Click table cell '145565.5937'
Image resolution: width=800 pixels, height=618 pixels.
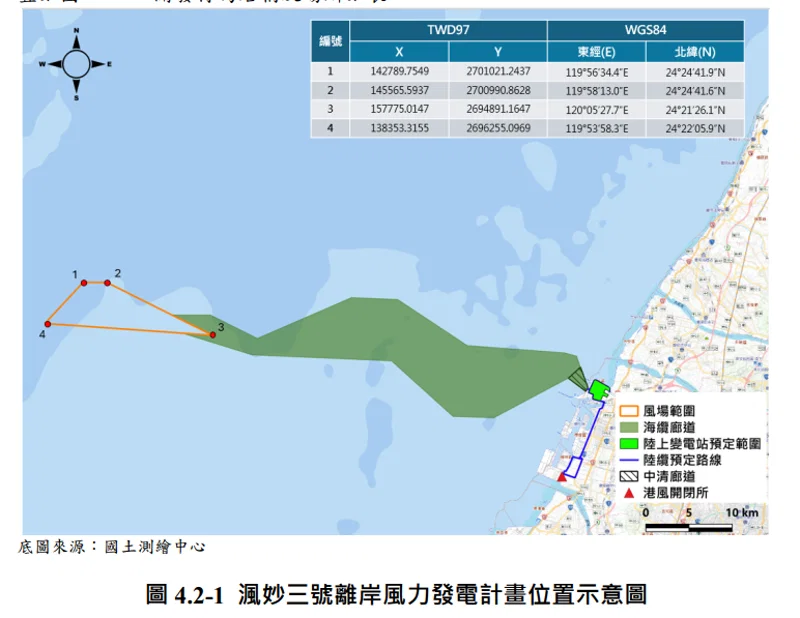(399, 90)
